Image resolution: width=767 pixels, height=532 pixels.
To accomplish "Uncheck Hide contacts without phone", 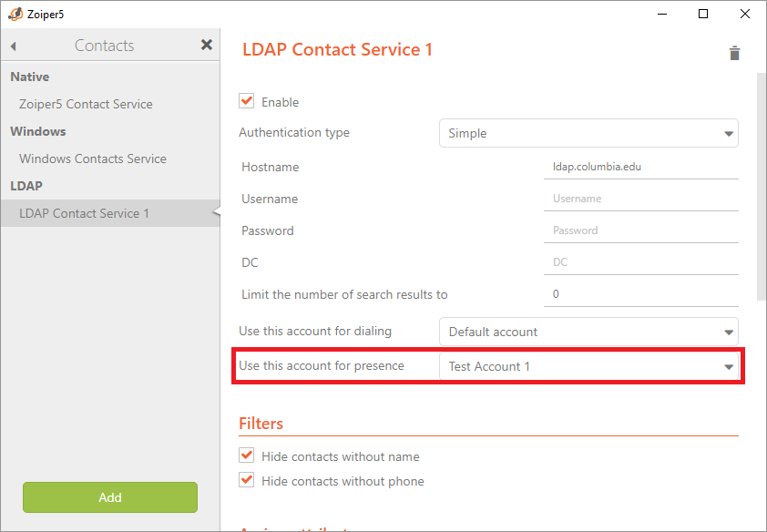I will pos(247,480).
